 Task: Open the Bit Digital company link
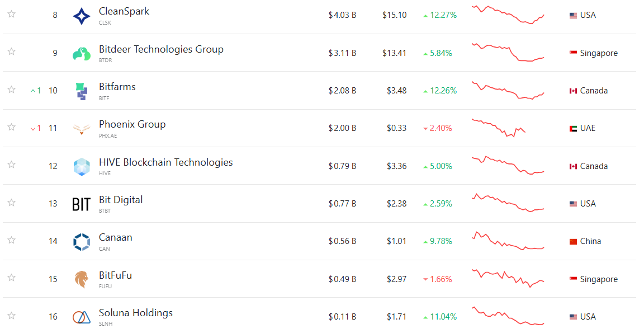(121, 200)
